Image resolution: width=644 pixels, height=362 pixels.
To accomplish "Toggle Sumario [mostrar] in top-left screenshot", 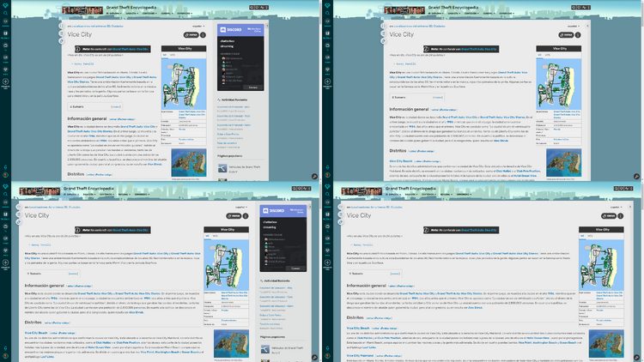I will tap(115, 106).
